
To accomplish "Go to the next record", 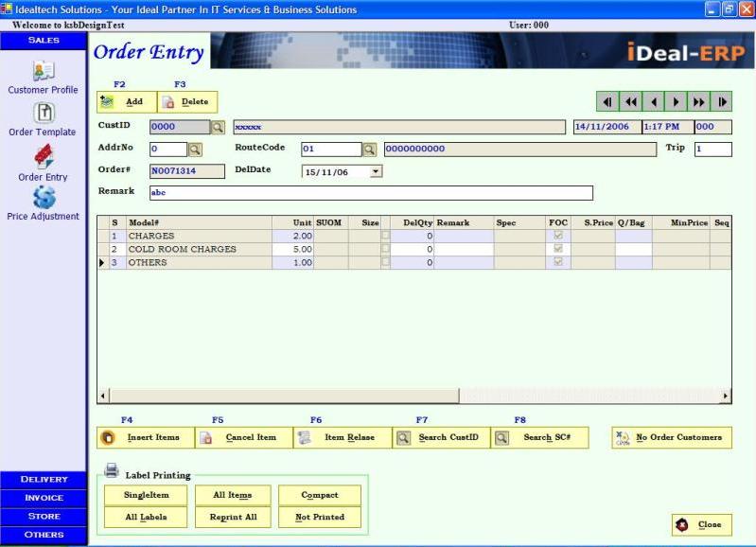I will [676, 102].
